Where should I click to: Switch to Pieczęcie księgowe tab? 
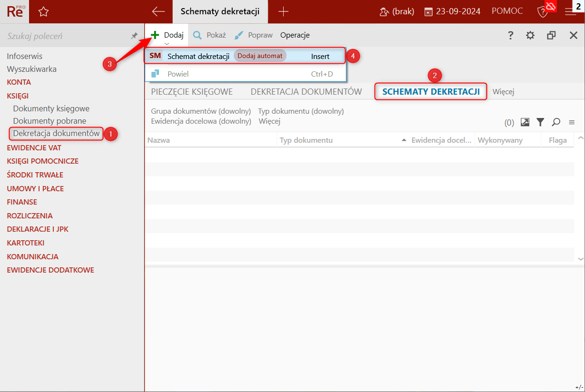192,91
